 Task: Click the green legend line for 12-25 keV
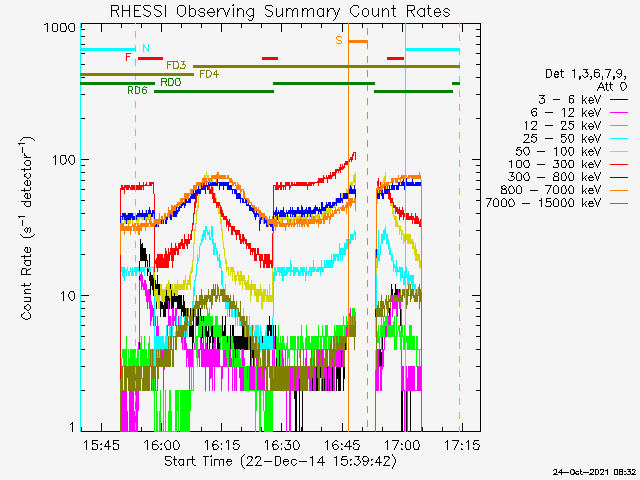619,126
